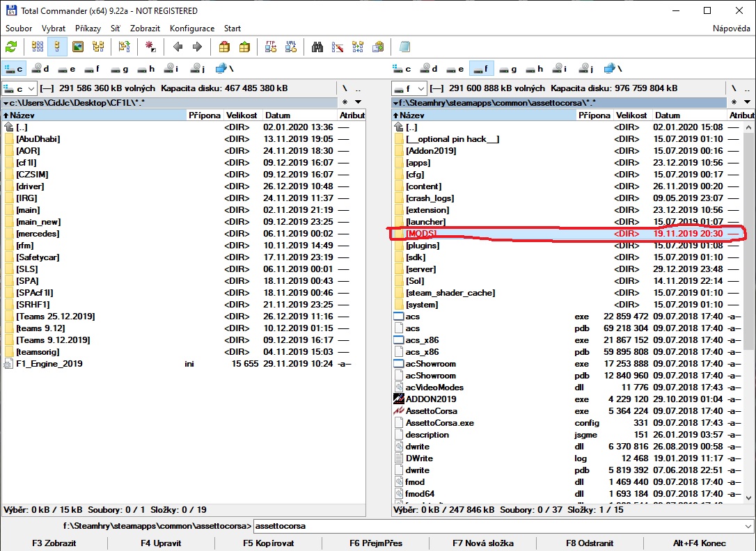Screen dimensions: 756x551
Task: Click Copy names to clipboard icon
Action: 379,47
